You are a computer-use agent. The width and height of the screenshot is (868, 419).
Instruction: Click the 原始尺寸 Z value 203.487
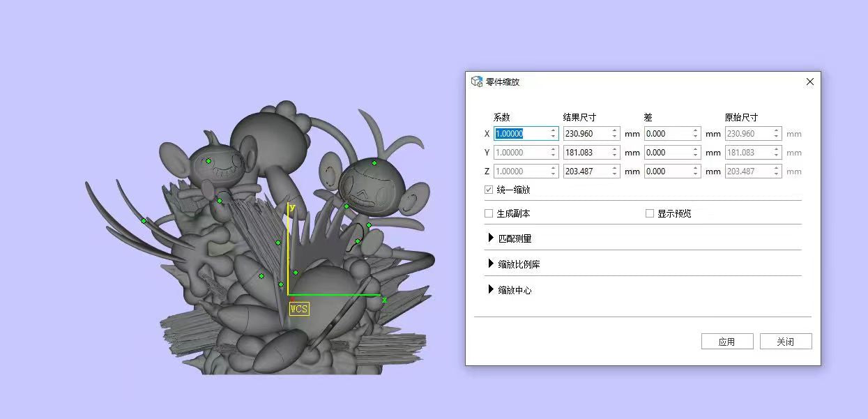point(754,171)
